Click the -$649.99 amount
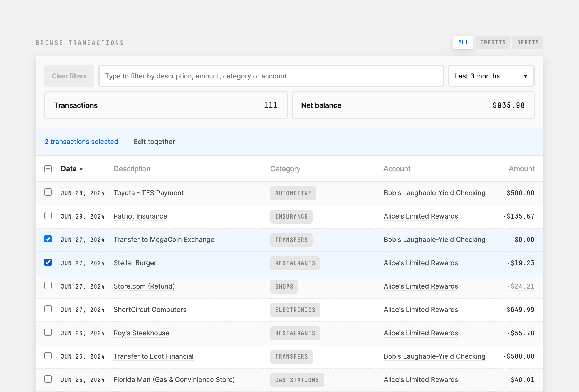579x392 pixels. tap(519, 310)
